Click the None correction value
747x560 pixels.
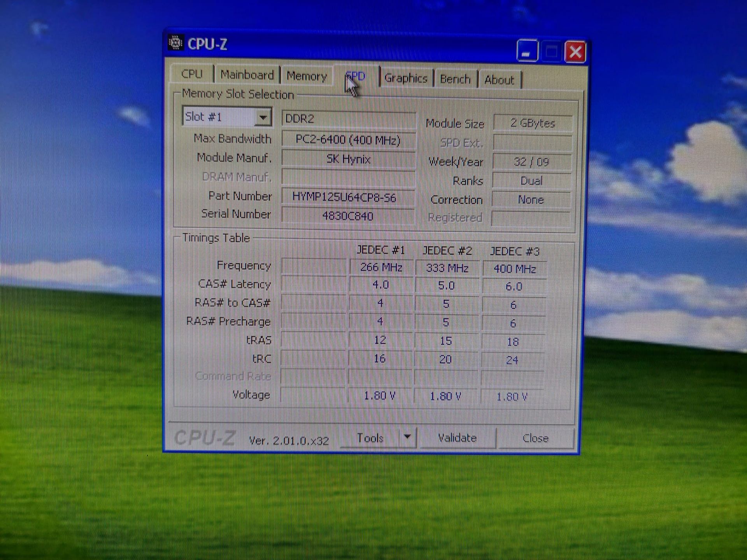click(x=531, y=200)
